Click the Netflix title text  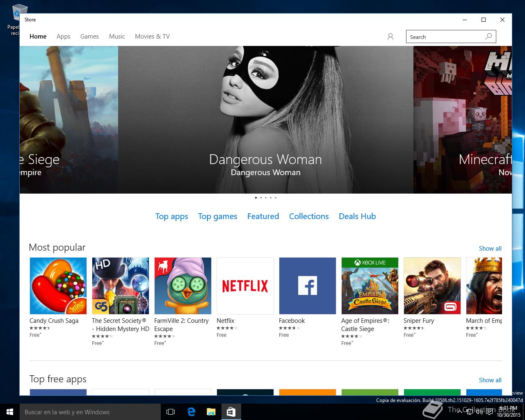(x=226, y=321)
